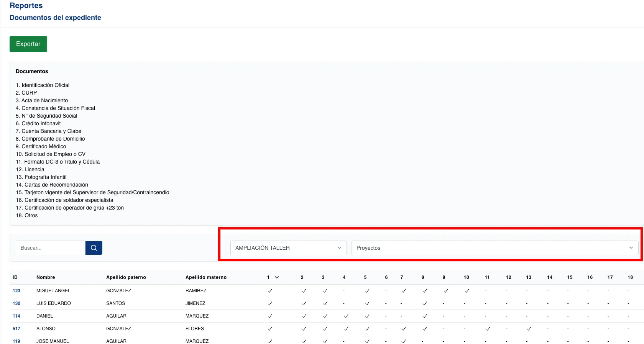
Task: Click the Apellido paterno column header
Action: (126, 277)
